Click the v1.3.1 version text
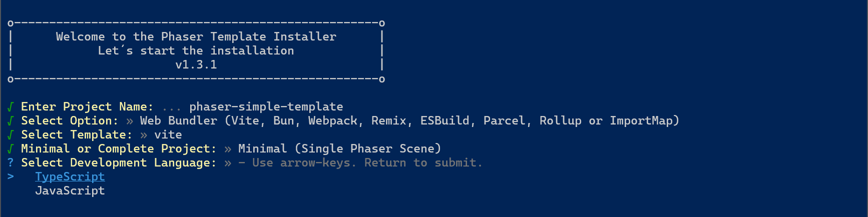868x217 pixels. (196, 64)
